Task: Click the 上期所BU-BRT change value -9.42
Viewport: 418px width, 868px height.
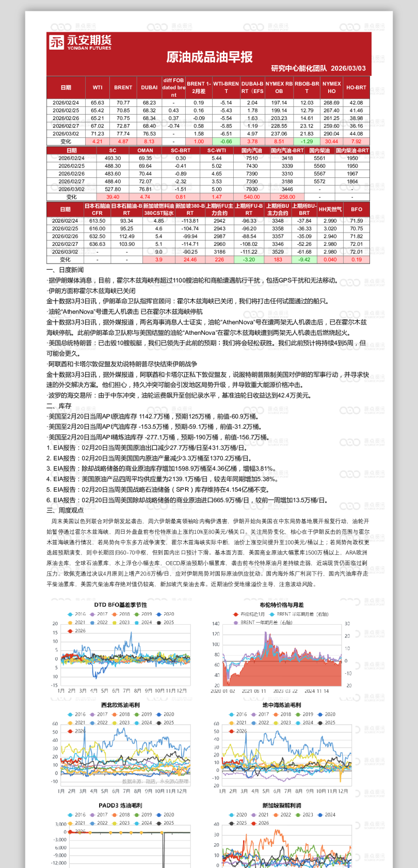Action: pyautogui.click(x=304, y=260)
